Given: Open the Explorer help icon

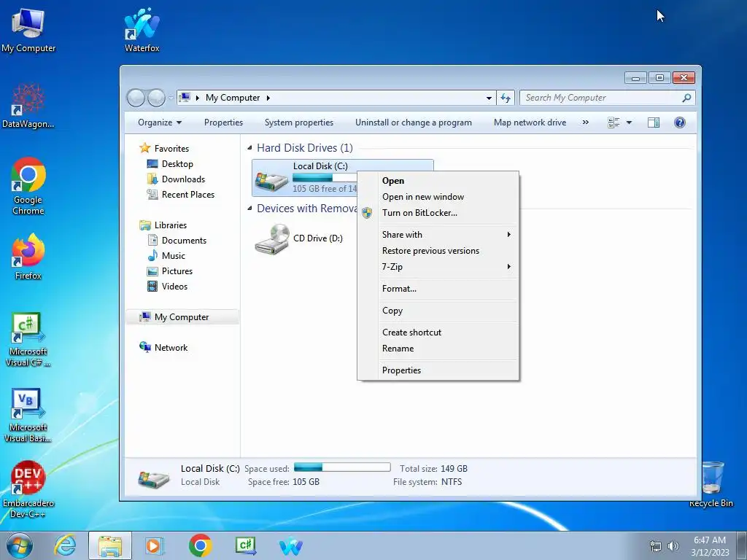Looking at the screenshot, I should click(x=680, y=122).
